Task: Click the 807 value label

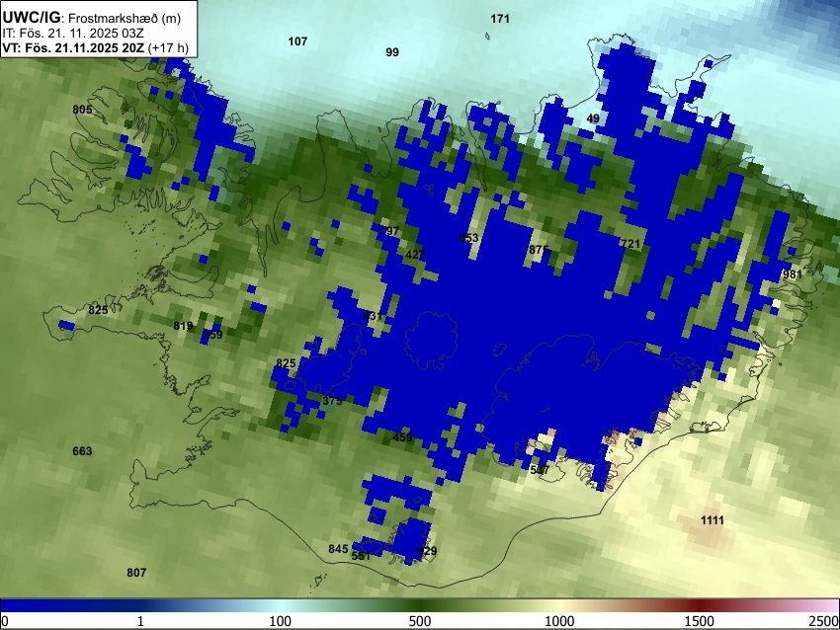Action: pos(136,573)
